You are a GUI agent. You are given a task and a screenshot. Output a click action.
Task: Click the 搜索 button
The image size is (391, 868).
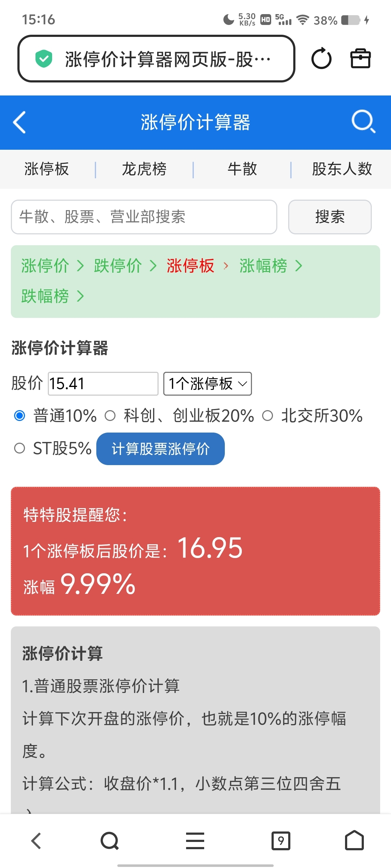[x=330, y=217]
